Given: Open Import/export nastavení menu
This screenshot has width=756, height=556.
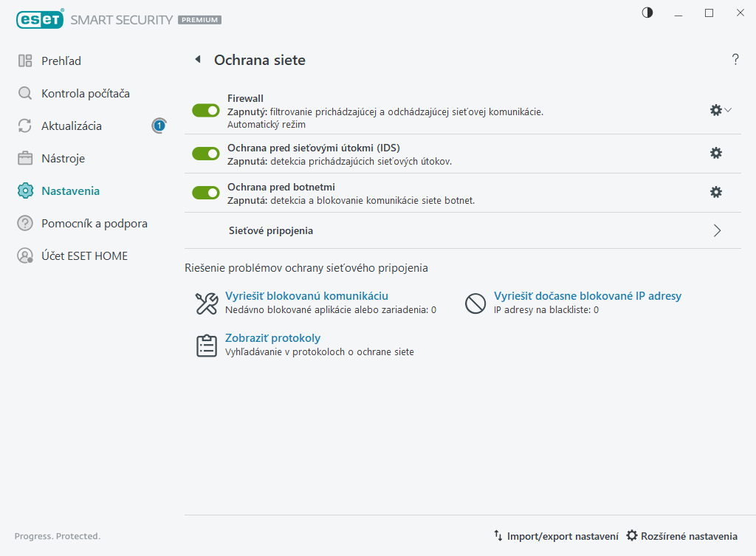Looking at the screenshot, I should 555,536.
